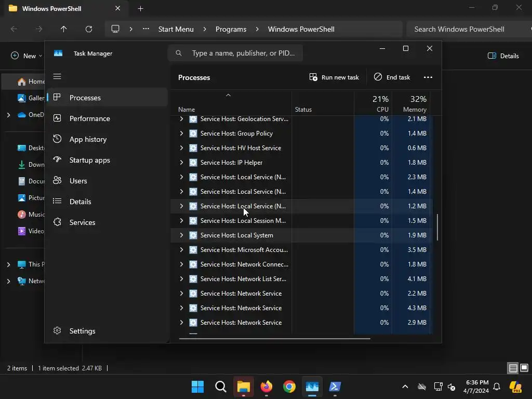Expand Service Host: Network List Service row
Image resolution: width=532 pixels, height=399 pixels.
coord(181,279)
